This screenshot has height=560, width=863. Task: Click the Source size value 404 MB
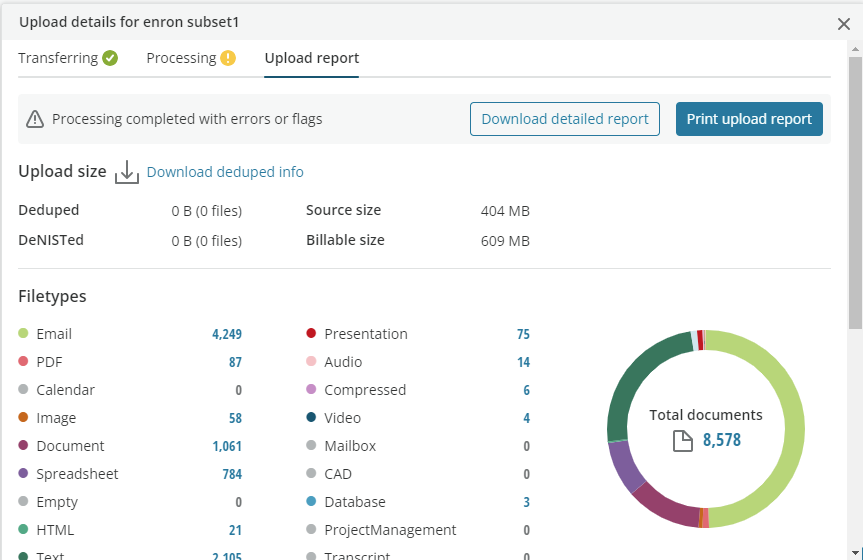point(505,211)
